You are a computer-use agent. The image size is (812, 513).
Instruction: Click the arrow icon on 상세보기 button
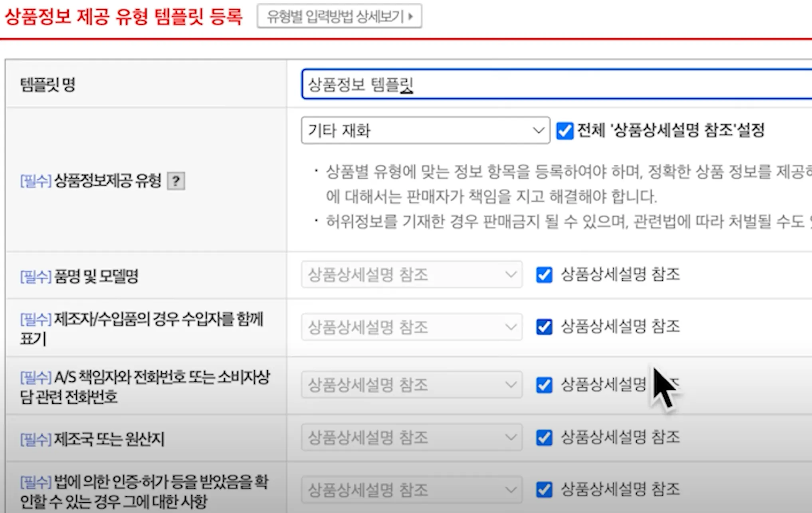pos(411,17)
